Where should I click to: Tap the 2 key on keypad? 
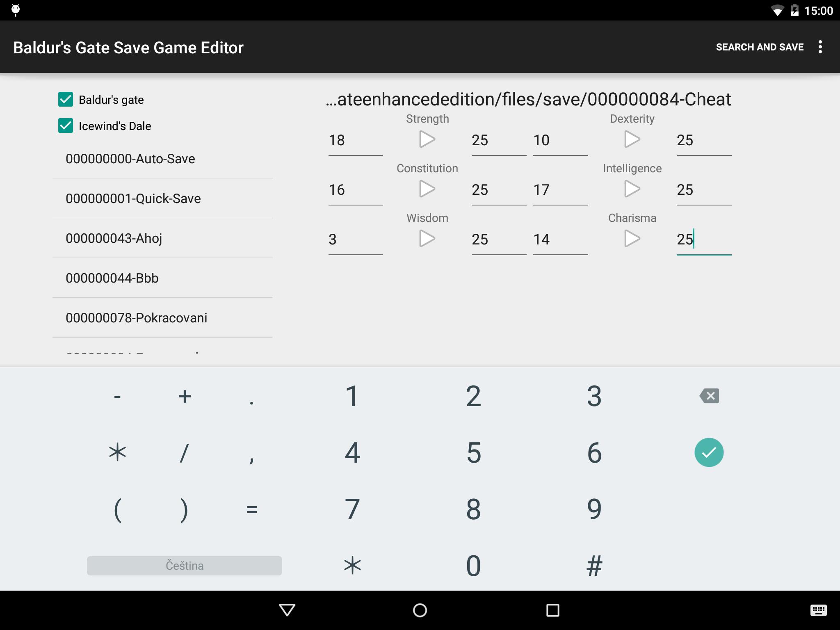(473, 396)
